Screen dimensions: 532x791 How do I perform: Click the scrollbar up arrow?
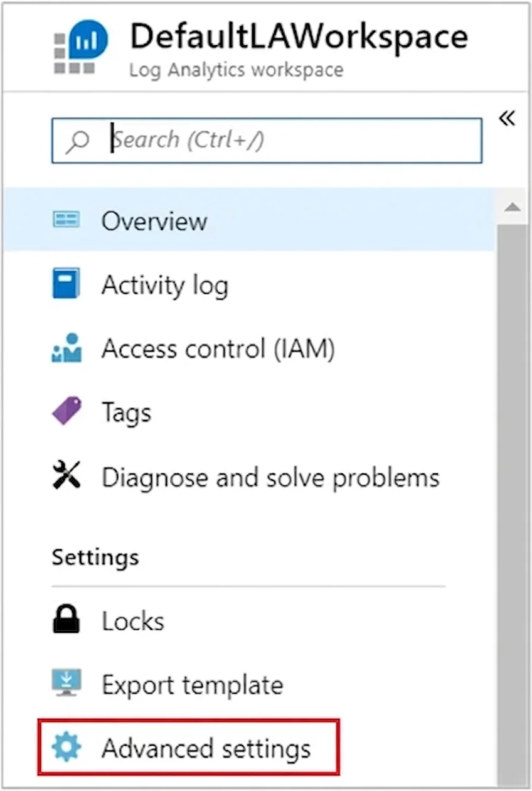click(x=513, y=207)
